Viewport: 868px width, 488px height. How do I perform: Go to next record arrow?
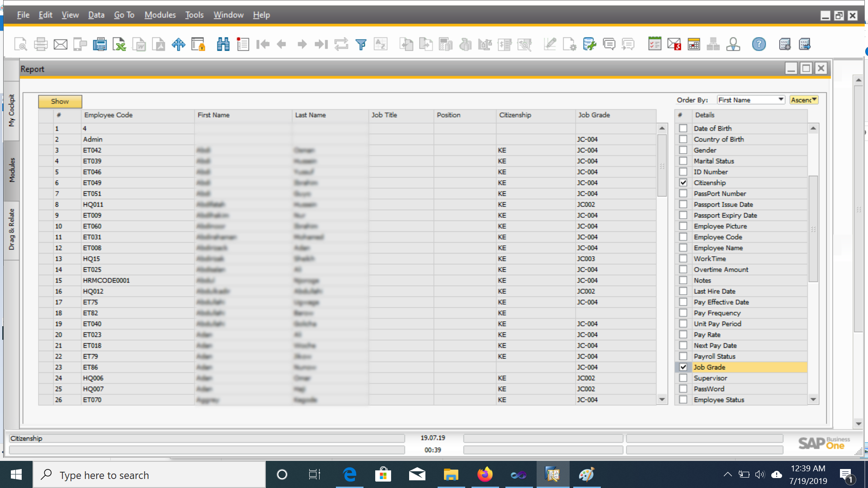coord(302,44)
